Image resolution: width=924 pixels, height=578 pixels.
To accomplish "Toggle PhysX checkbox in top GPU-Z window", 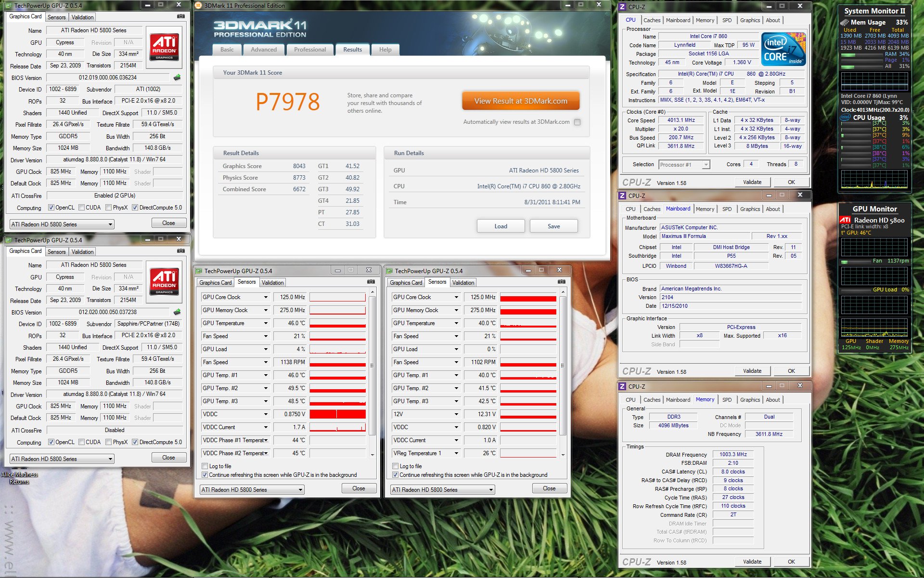I will (108, 208).
